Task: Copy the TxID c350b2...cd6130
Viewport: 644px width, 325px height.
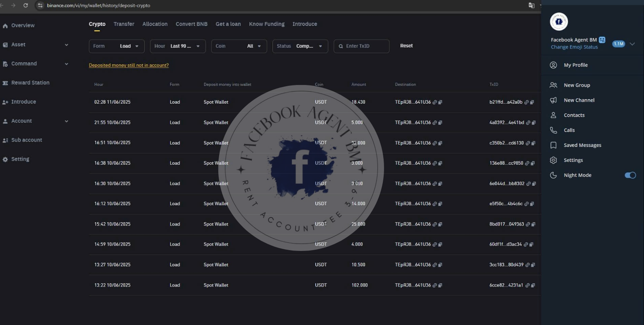Action: point(533,143)
